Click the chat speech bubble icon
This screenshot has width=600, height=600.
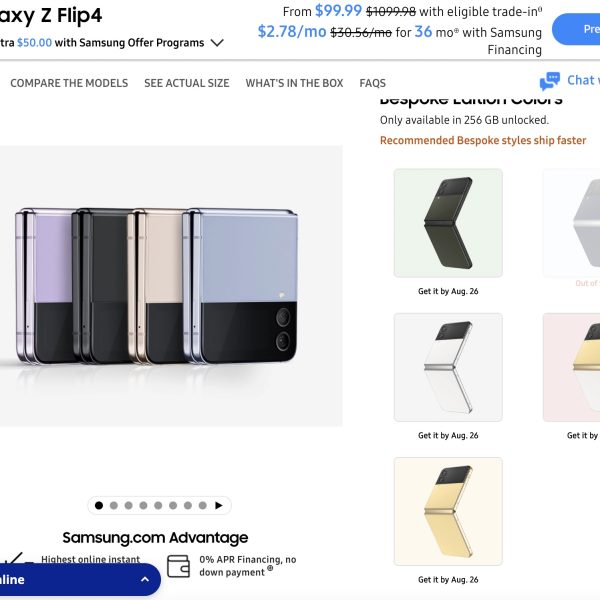click(x=550, y=81)
